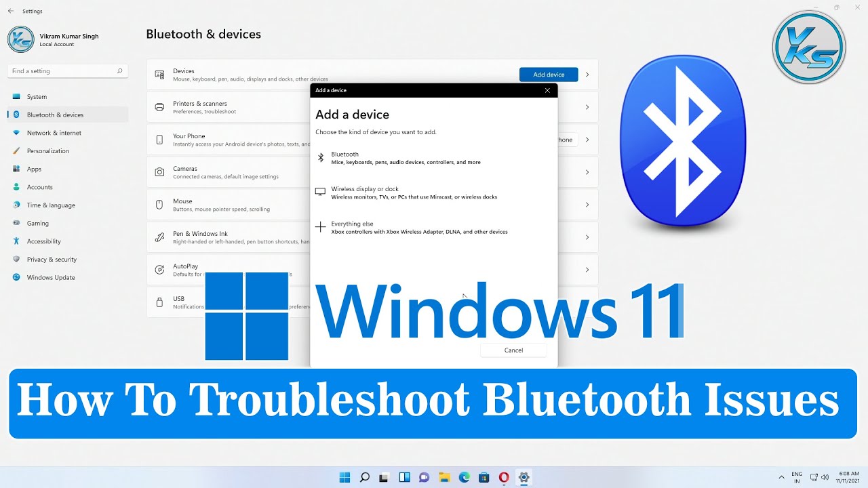The width and height of the screenshot is (868, 488).
Task: Click the AutoPlay icon
Action: coord(159,270)
